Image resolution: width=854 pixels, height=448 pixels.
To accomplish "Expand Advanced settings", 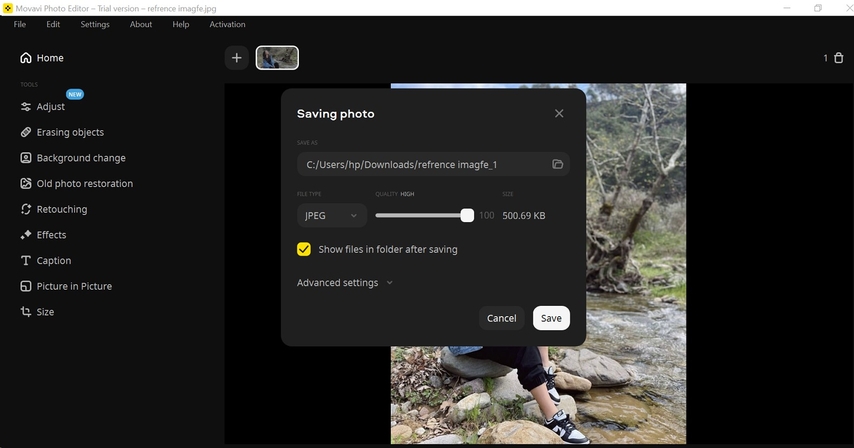I will click(x=344, y=283).
